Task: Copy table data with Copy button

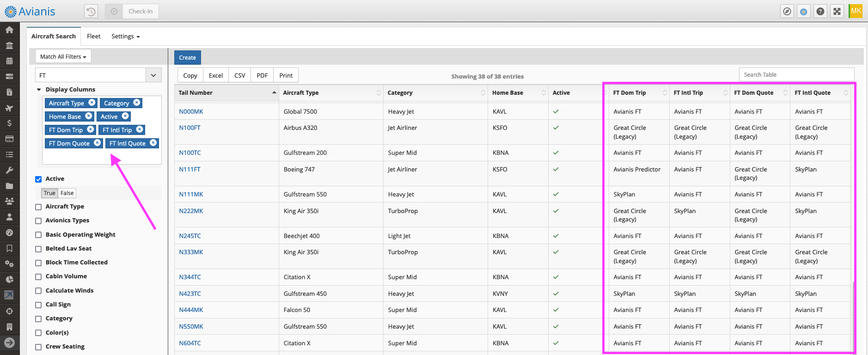Action: pyautogui.click(x=190, y=75)
